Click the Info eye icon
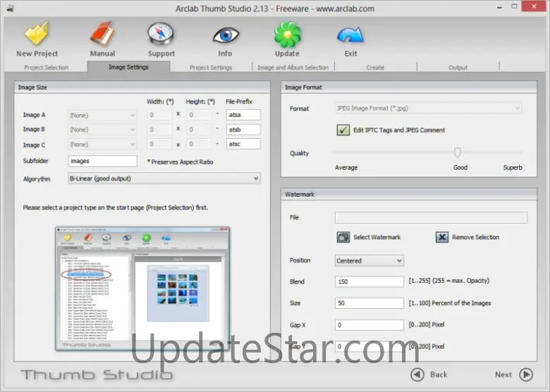550x392 pixels. click(226, 35)
